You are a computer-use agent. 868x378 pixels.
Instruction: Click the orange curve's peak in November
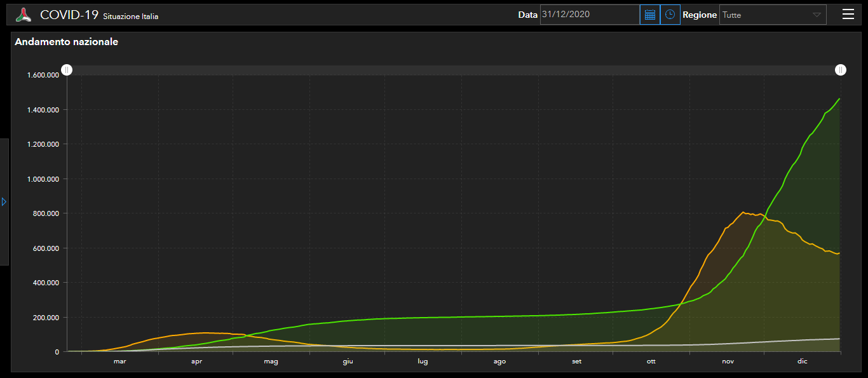click(742, 212)
